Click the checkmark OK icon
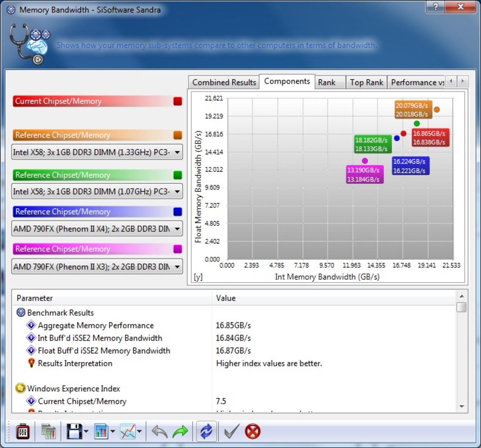This screenshot has width=481, height=448. (231, 432)
